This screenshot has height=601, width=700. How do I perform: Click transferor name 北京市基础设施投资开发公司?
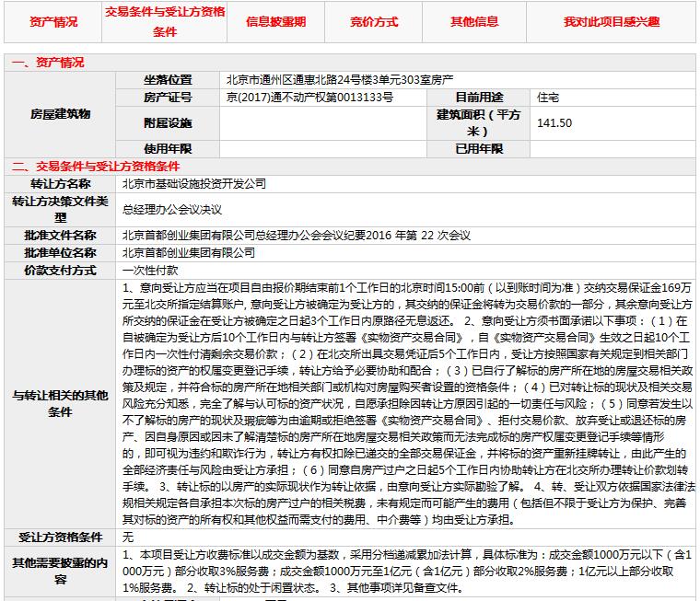pyautogui.click(x=193, y=183)
